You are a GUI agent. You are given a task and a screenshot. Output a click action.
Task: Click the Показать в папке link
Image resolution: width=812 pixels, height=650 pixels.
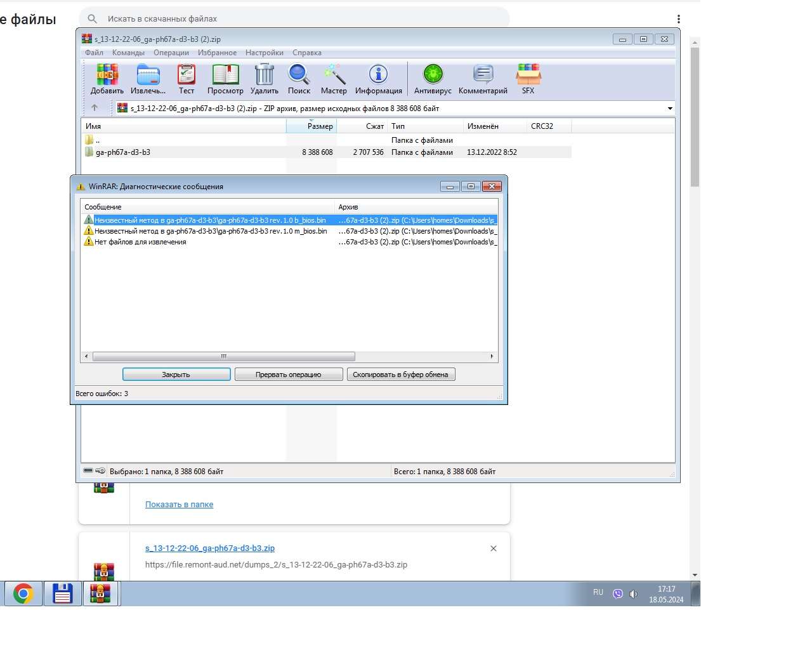[179, 505]
